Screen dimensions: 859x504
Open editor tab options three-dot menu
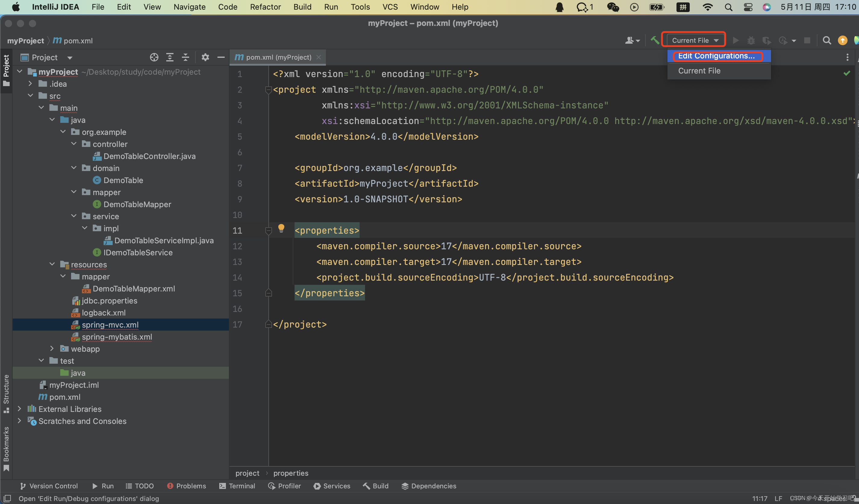click(848, 57)
